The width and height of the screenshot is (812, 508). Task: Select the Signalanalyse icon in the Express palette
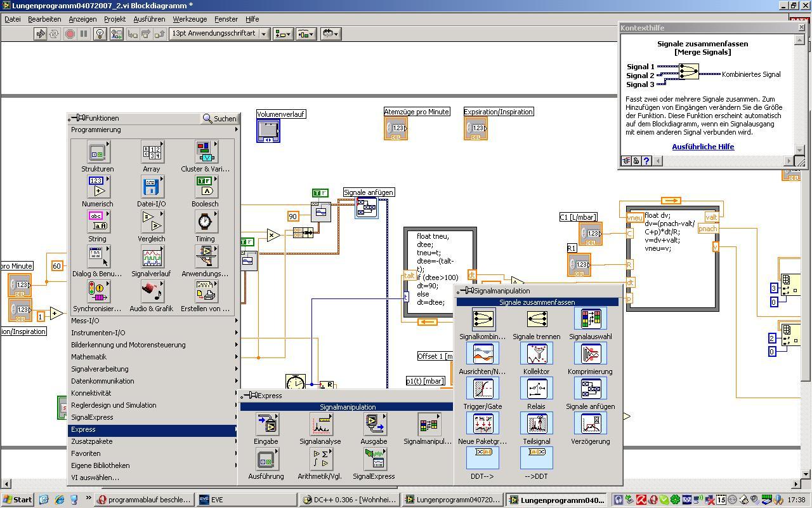320,425
